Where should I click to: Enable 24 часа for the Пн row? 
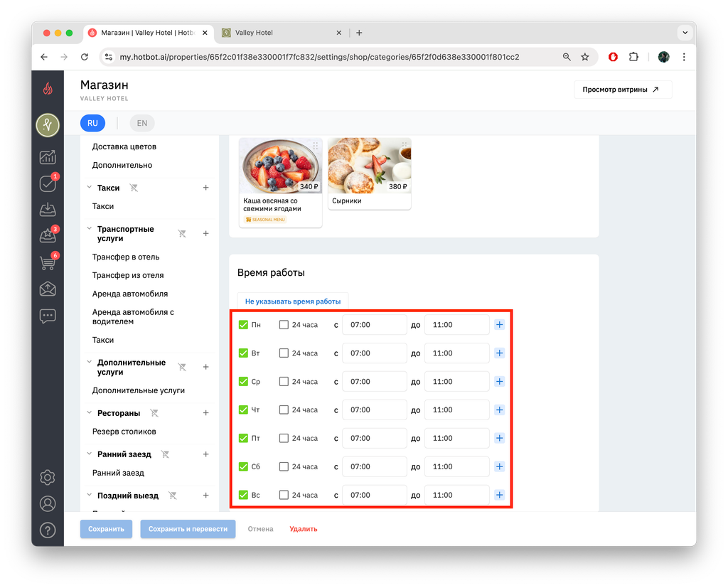coord(284,325)
